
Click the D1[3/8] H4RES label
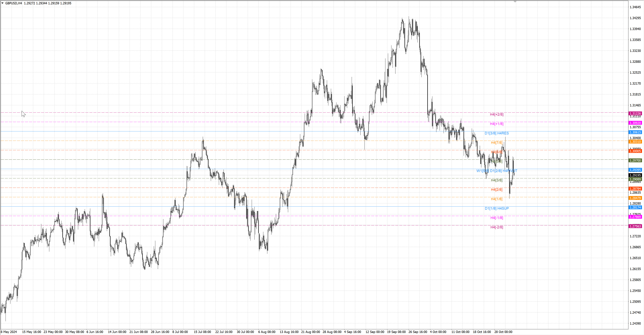coord(496,133)
